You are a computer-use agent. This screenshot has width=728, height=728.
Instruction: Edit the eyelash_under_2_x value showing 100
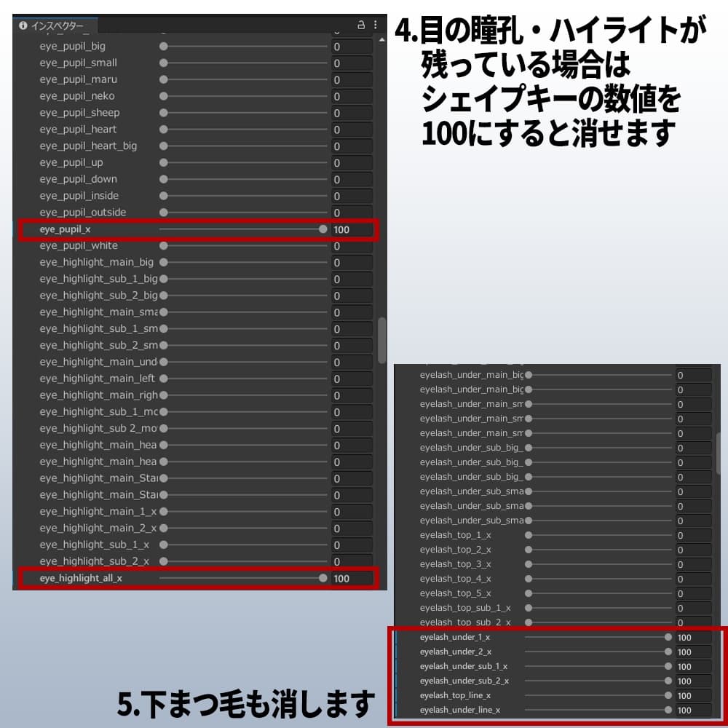[693, 652]
